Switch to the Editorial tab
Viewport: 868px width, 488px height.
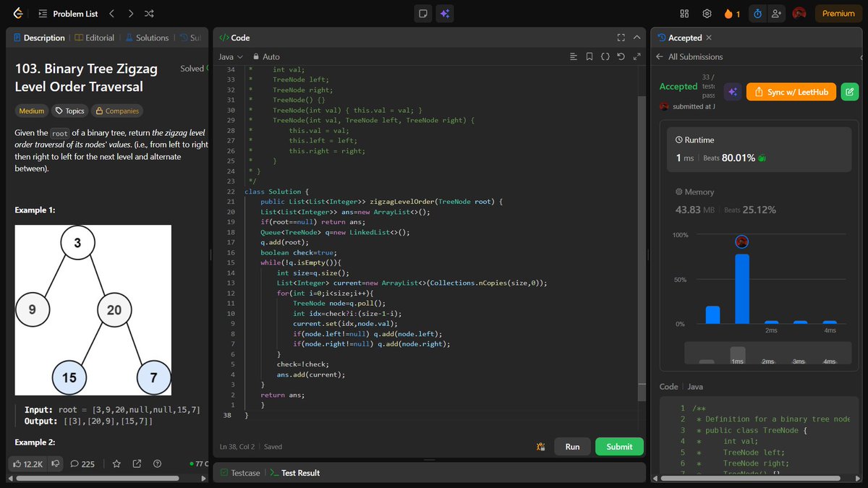(94, 38)
